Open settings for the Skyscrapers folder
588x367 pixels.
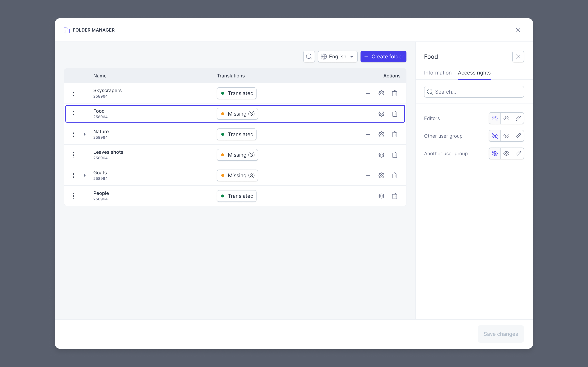381,93
